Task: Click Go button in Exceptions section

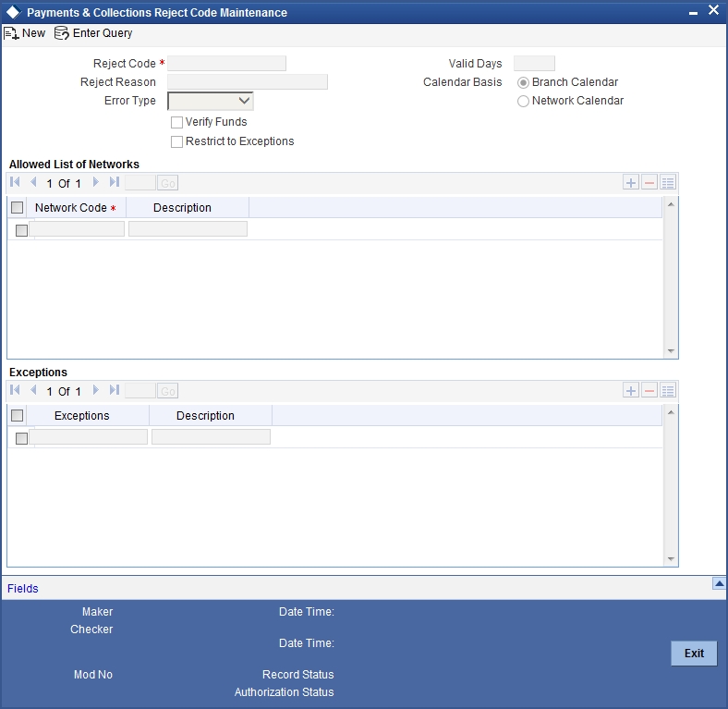Action: point(167,391)
